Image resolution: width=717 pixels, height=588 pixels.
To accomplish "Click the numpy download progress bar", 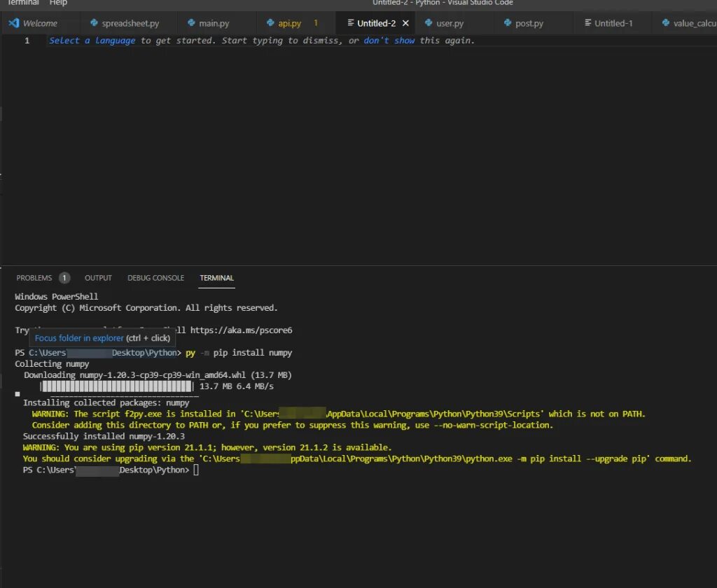I will [x=117, y=386].
